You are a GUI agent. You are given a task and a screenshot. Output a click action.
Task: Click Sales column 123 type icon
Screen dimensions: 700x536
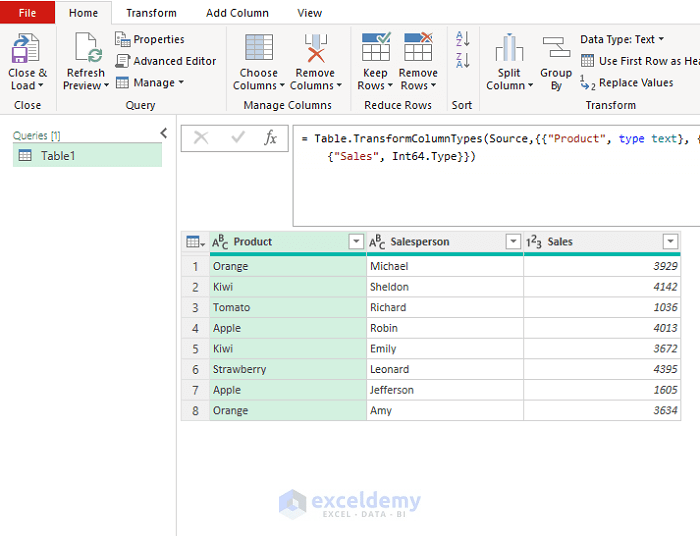pyautogui.click(x=533, y=242)
